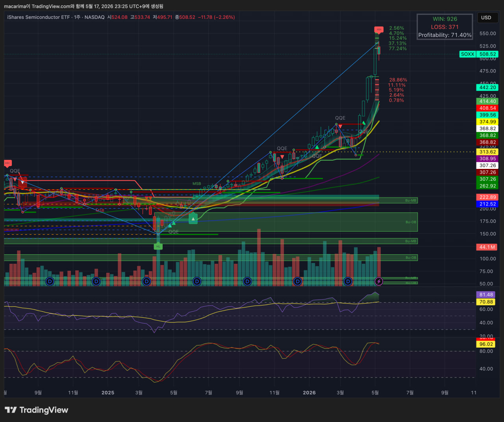This screenshot has width=504, height=422.
Task: Click the 44.1M volume label
Action: [x=487, y=247]
